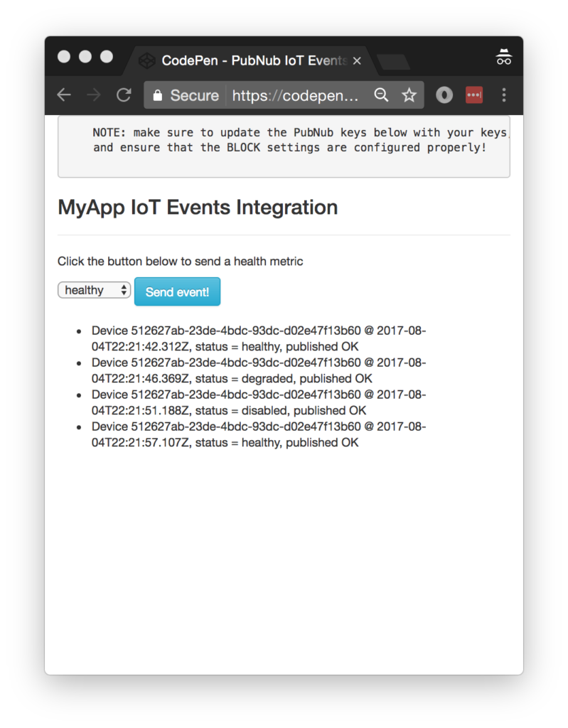Viewport: 568px width, 728px height.
Task: Click the incognito icon in the title bar
Action: coord(504,58)
